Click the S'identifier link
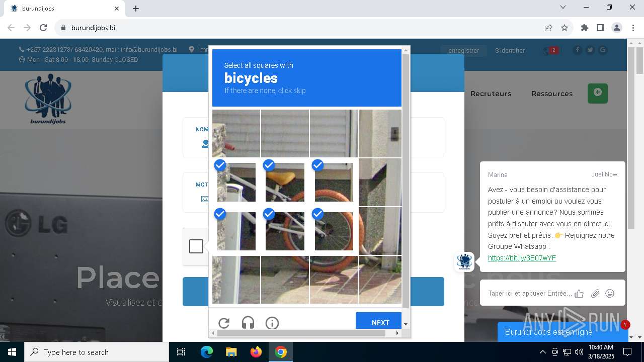This screenshot has width=644, height=362. (510, 50)
